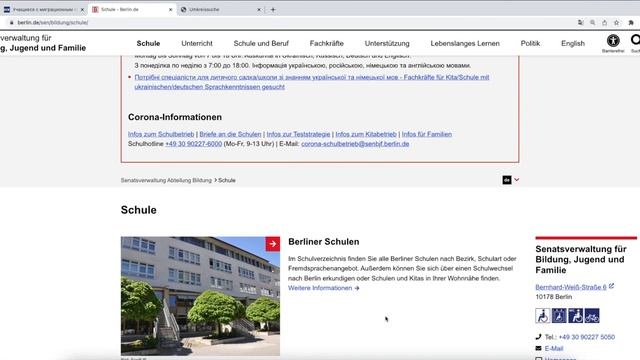Image resolution: width=640 pixels, height=360 pixels.
Task: Open the Barrierefrei accessibility icon
Action: coord(613,41)
